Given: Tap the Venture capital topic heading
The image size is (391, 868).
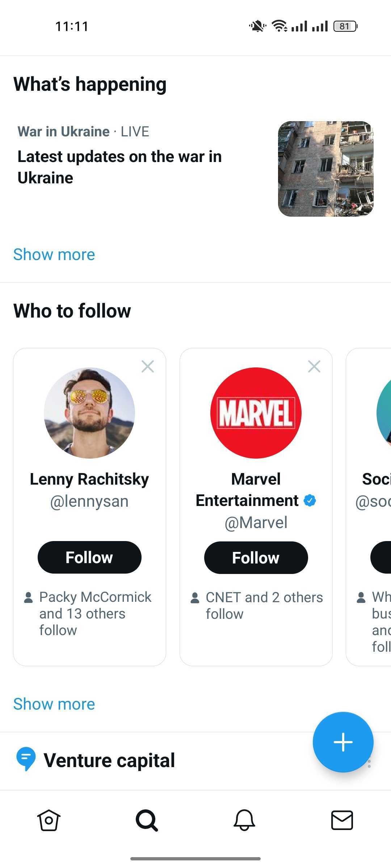Looking at the screenshot, I should [109, 760].
